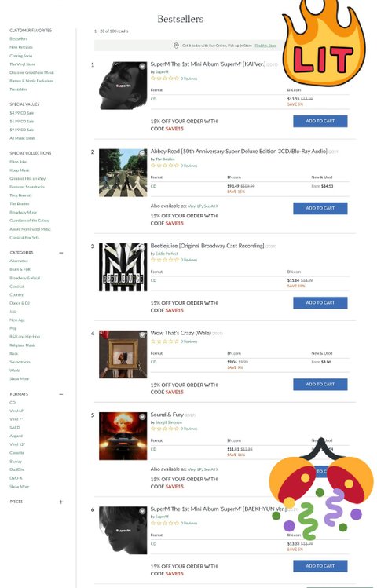
Task: Click the wishlist heart on SuperM KAI album cover
Action: point(142,67)
